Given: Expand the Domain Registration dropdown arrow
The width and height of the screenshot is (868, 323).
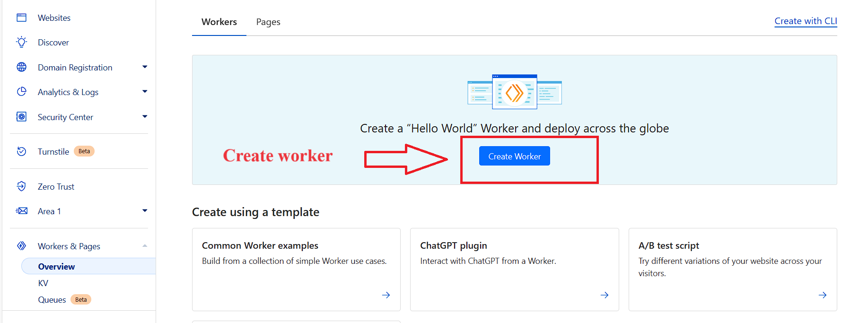Looking at the screenshot, I should click(145, 67).
